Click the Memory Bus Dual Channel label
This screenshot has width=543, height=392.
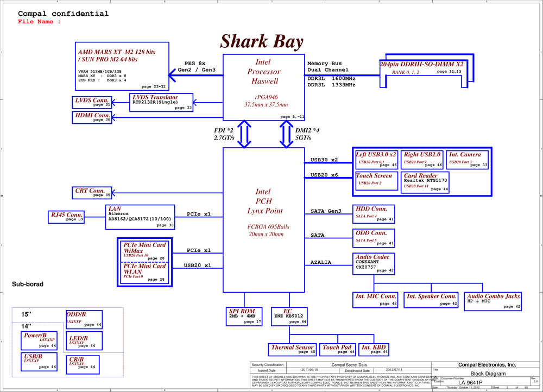click(x=328, y=66)
